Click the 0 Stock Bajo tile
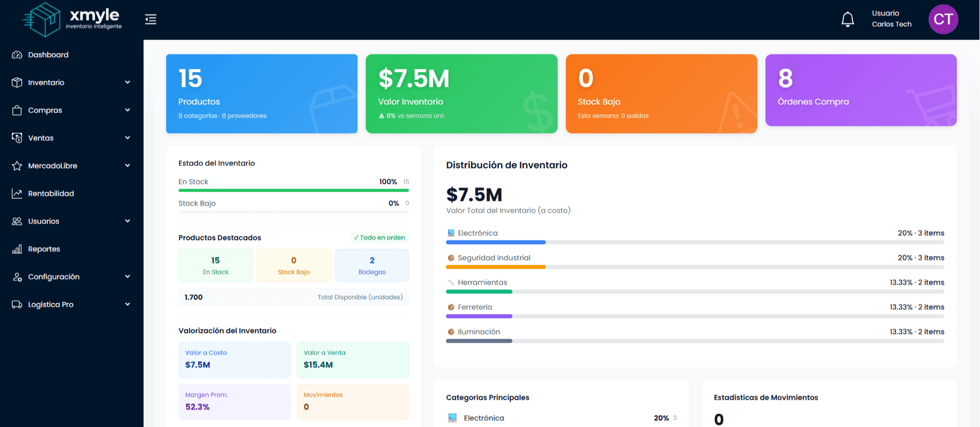Screen dimensions: 980x427 pyautogui.click(x=294, y=266)
